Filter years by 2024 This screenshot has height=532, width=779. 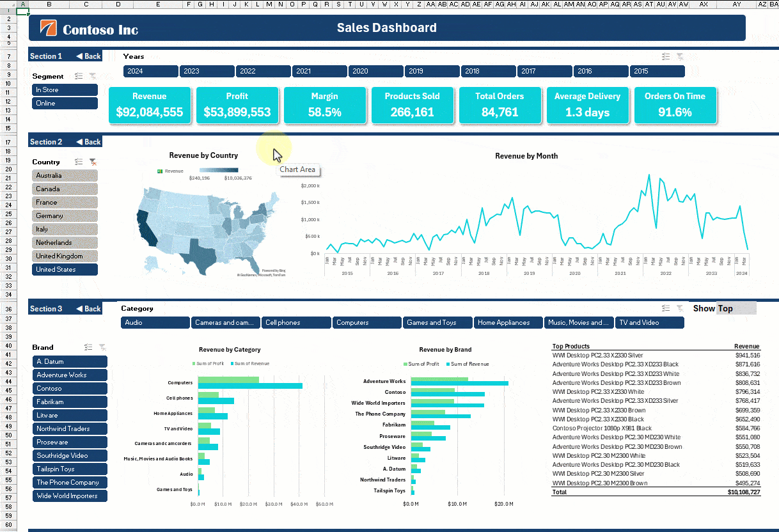pyautogui.click(x=151, y=72)
